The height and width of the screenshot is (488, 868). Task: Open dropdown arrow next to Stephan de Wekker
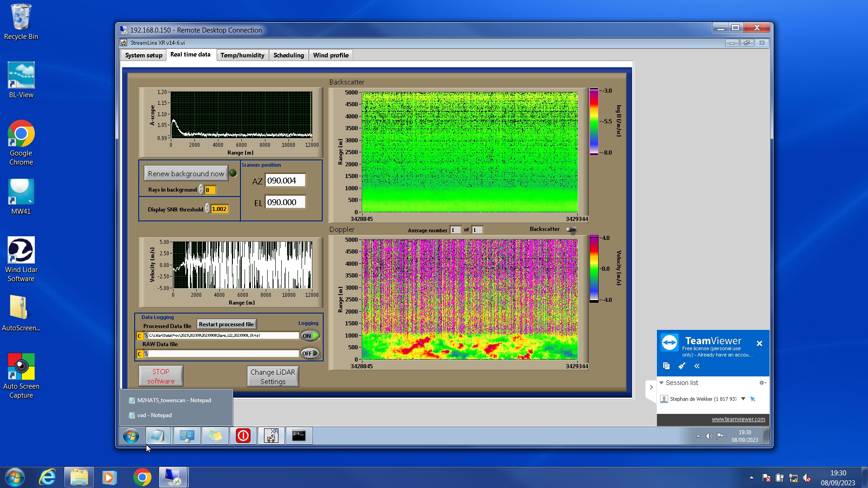tap(743, 399)
